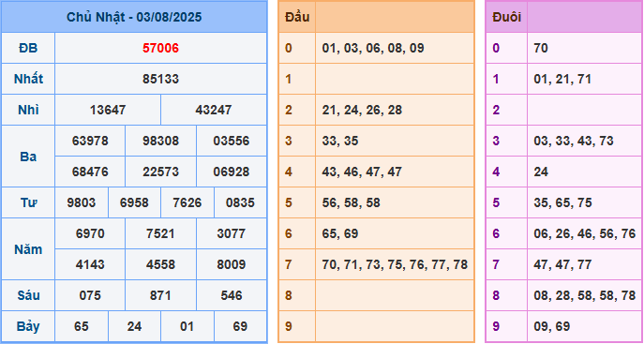Select the Năm prize number 8009

[232, 264]
